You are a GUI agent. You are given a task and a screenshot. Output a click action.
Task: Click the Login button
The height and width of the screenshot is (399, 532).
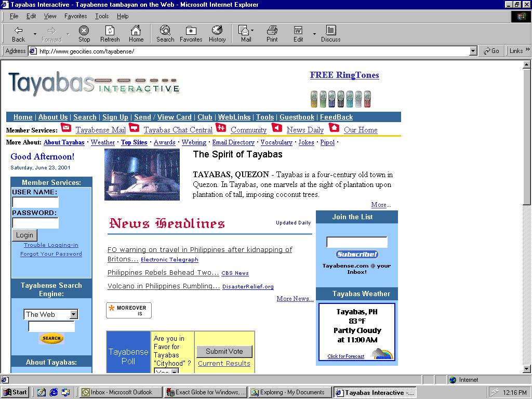pos(24,235)
